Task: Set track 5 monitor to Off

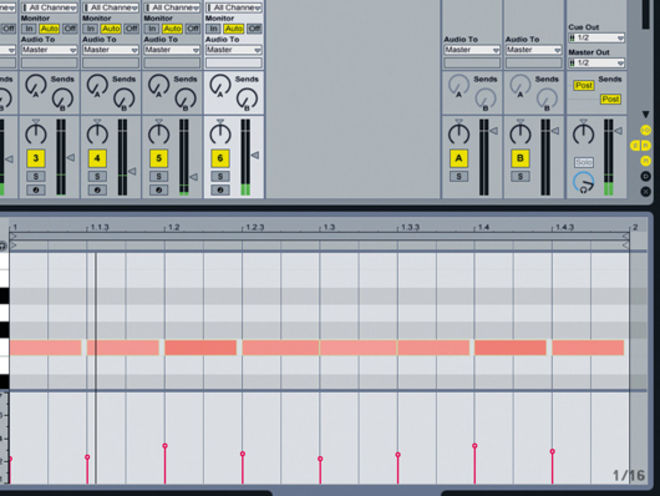Action: tap(193, 29)
